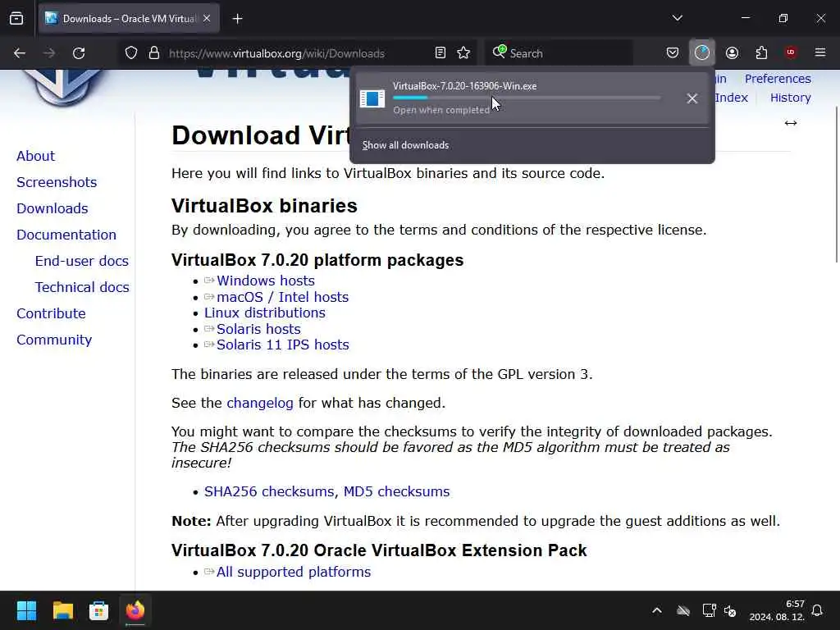The height and width of the screenshot is (630, 840).
Task: Download Solaris 11 IPS hosts package
Action: [283, 345]
